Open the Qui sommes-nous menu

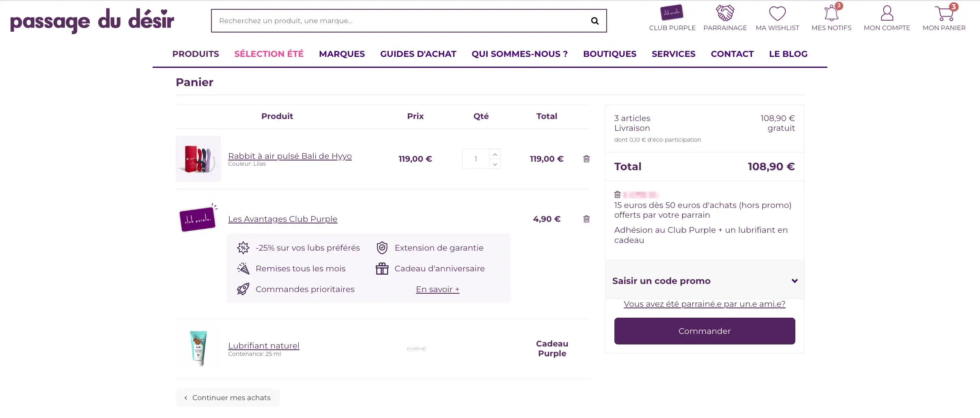[x=520, y=54]
